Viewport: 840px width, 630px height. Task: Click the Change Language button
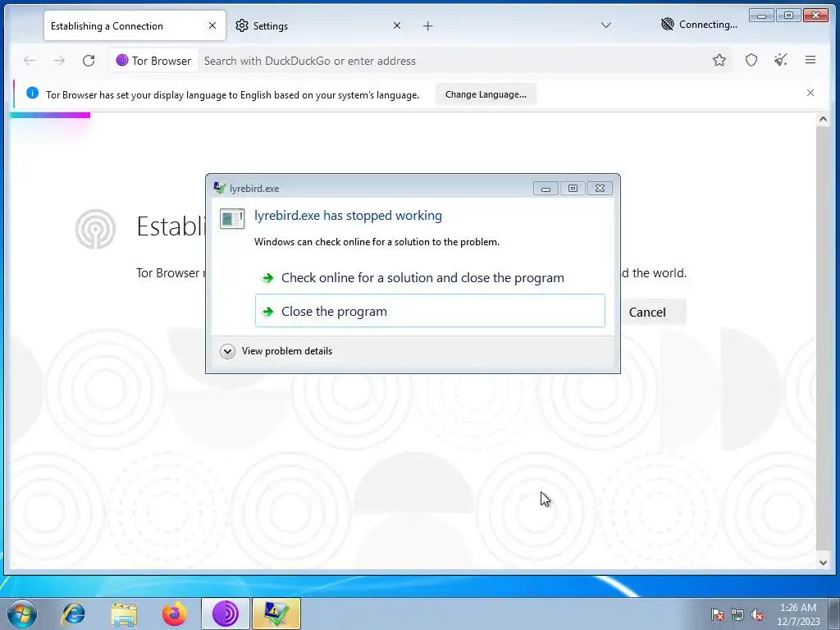pyautogui.click(x=486, y=94)
